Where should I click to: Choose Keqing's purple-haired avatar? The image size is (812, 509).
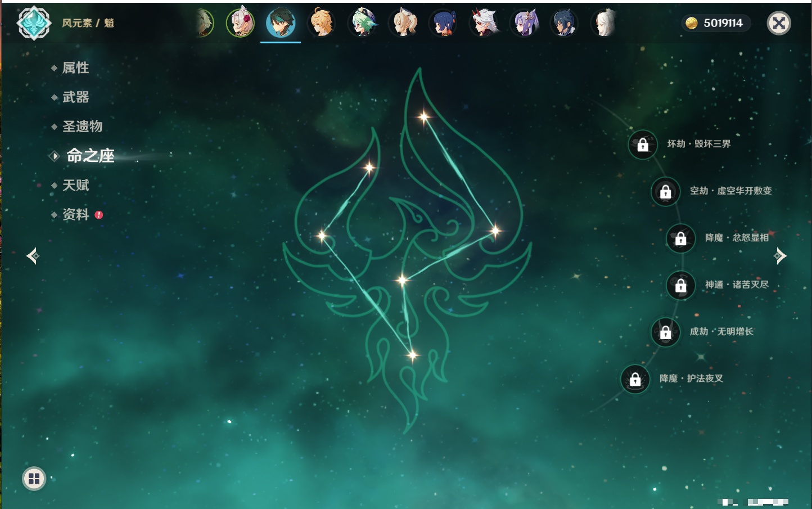[525, 23]
